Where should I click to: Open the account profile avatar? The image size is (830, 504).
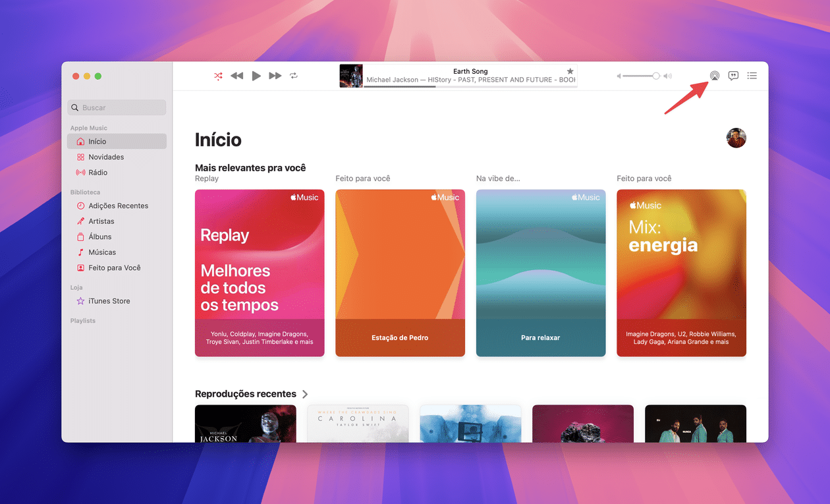click(736, 138)
